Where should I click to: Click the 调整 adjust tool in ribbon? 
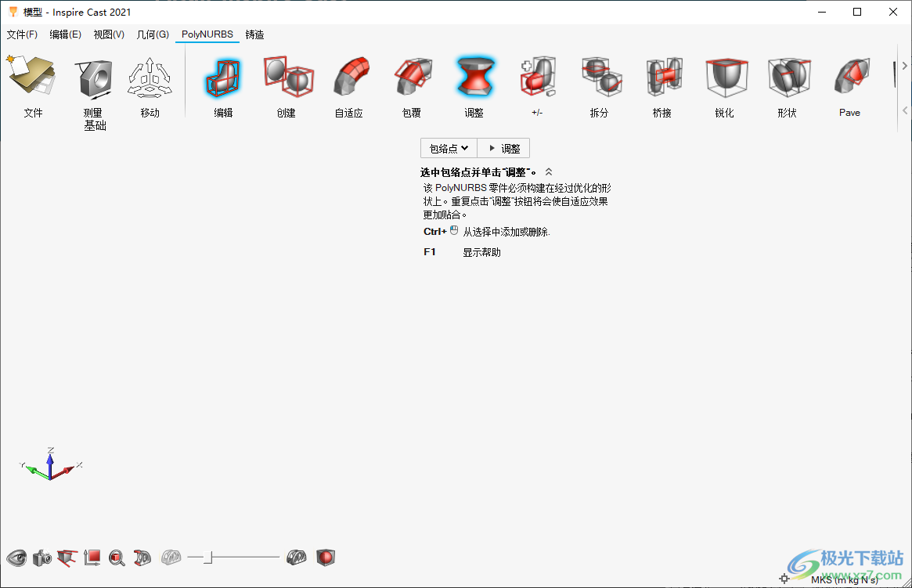point(475,76)
